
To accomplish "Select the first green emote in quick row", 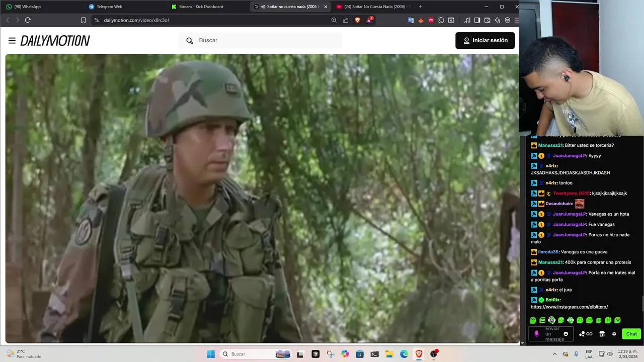I will (533, 320).
